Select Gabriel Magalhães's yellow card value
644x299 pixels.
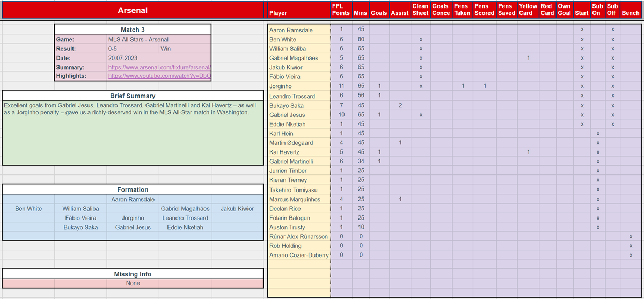pos(528,58)
